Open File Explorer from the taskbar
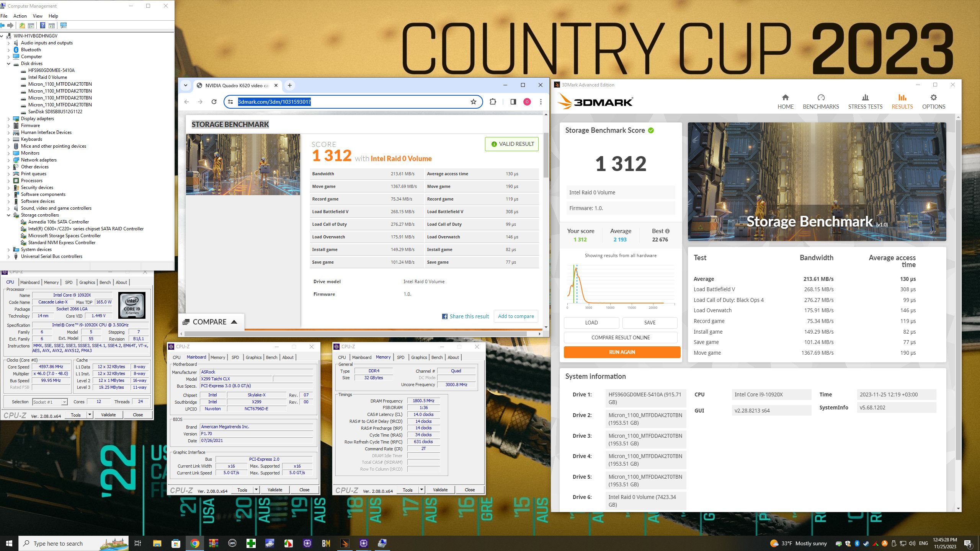This screenshot has width=980, height=551. pyautogui.click(x=157, y=543)
